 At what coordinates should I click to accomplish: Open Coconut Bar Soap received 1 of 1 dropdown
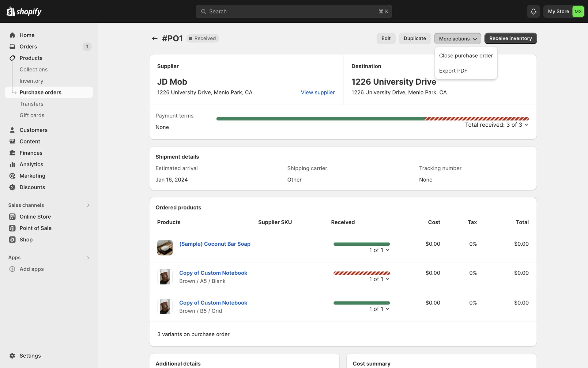pos(387,250)
